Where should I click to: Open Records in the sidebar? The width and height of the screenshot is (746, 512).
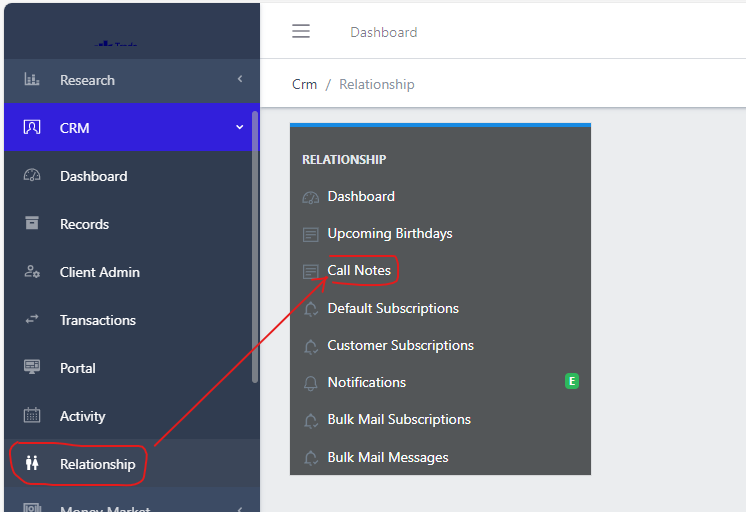132,224
